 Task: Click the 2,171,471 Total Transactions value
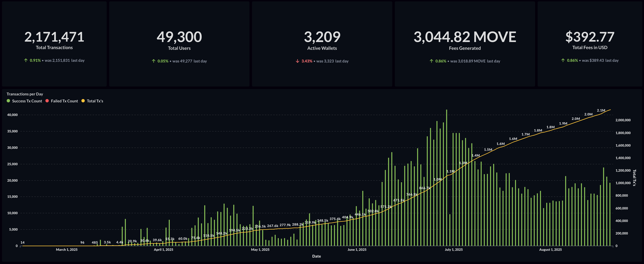tap(54, 37)
